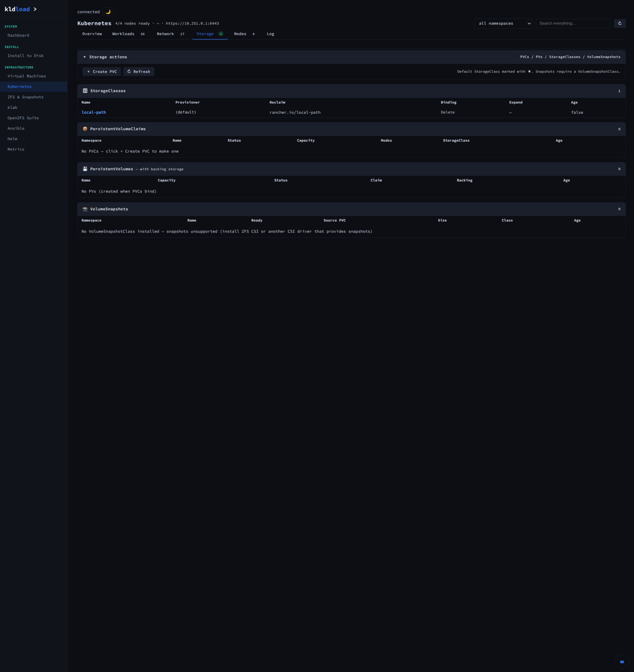
Task: Open klab in the sidebar
Action: click(34, 107)
